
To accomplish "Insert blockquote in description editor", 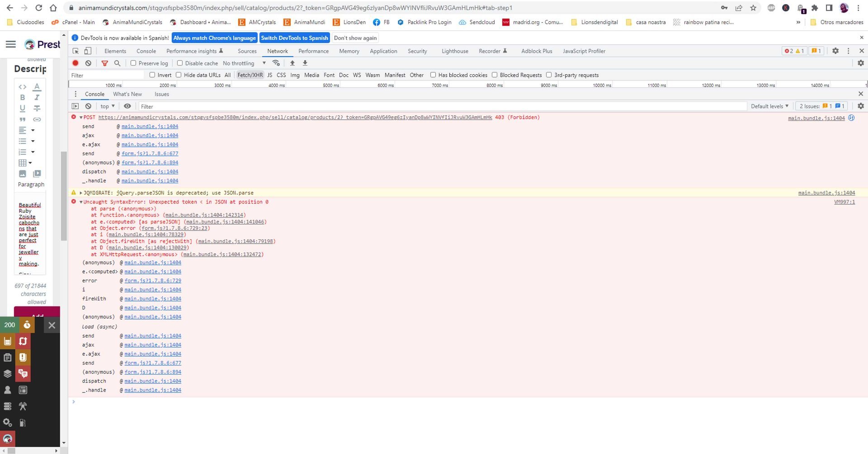I will click(x=22, y=119).
